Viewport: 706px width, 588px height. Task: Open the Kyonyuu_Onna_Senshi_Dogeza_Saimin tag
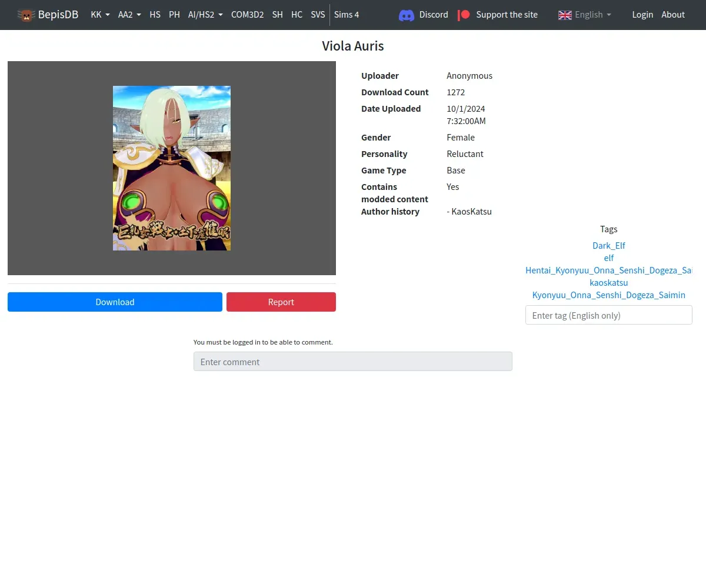pos(609,295)
